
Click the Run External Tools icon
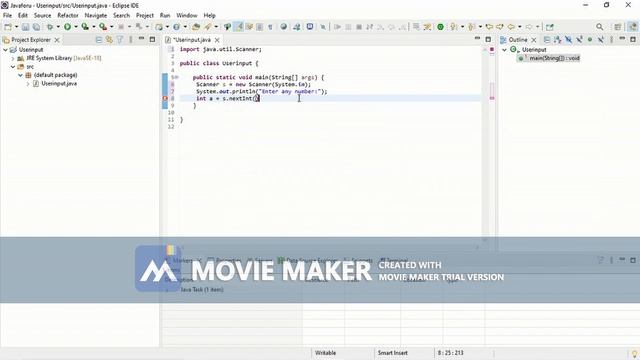(x=103, y=27)
